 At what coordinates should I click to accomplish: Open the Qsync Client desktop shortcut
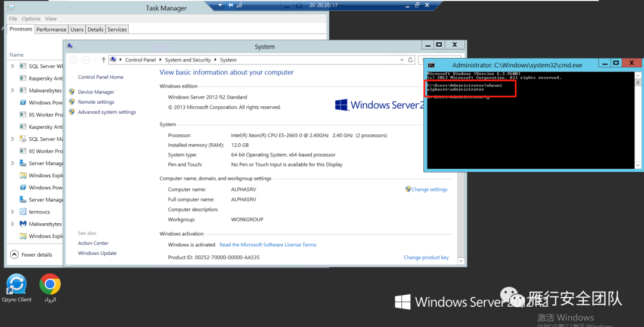coord(17,288)
